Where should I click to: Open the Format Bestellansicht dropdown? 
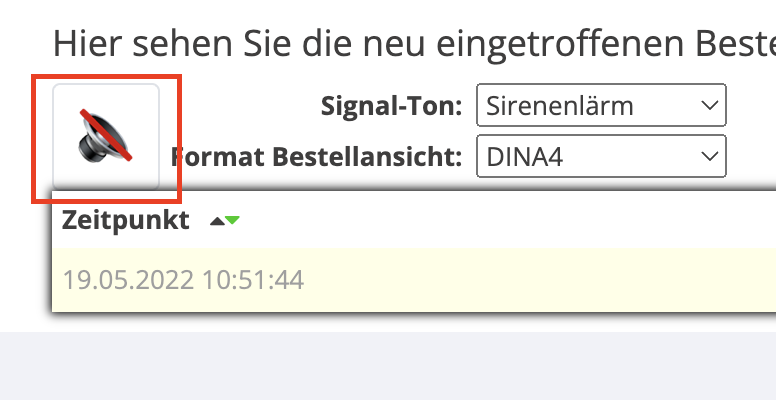pos(601,156)
